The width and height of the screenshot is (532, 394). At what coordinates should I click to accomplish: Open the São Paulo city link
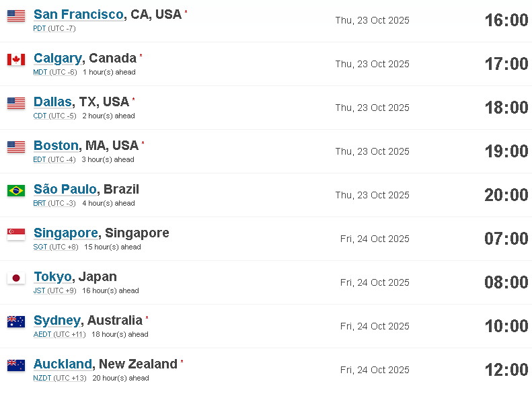pos(65,189)
